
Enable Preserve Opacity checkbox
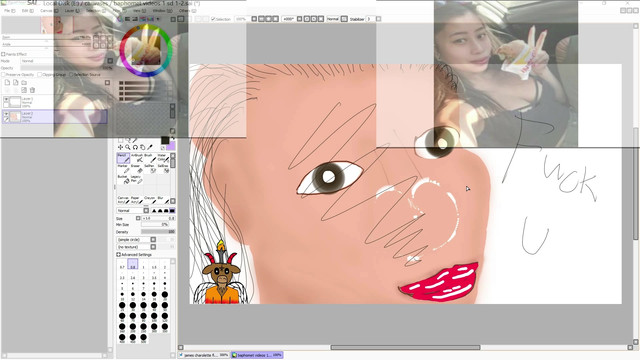pyautogui.click(x=3, y=75)
